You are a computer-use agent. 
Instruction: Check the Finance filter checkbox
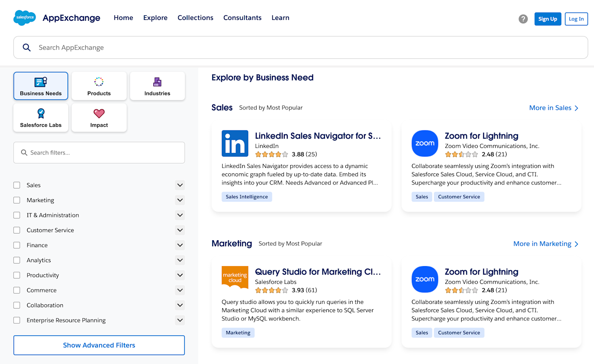click(17, 245)
